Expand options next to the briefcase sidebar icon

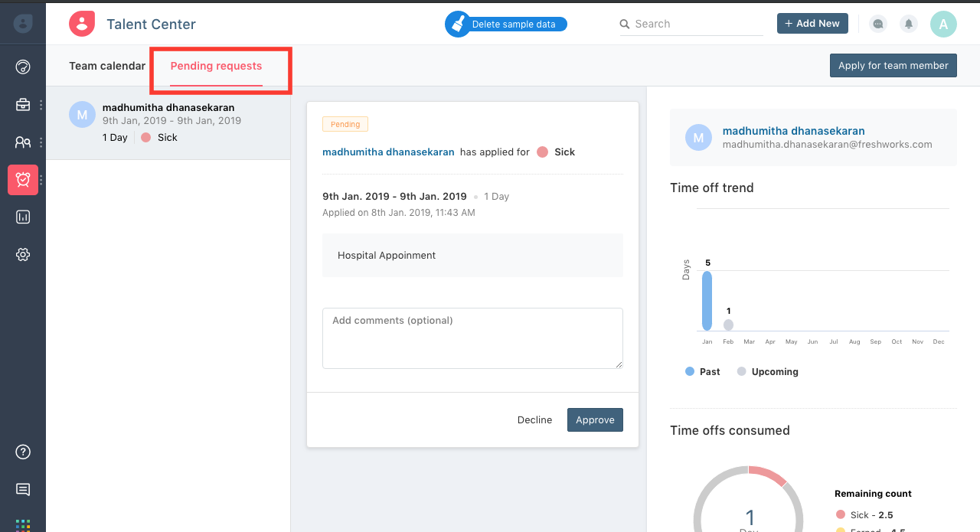click(41, 104)
